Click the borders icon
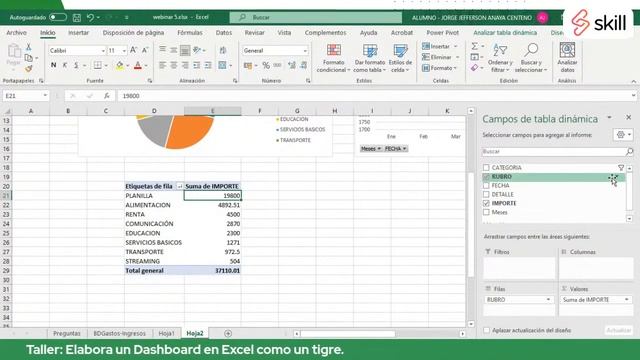The image size is (640, 360). tap(98, 65)
